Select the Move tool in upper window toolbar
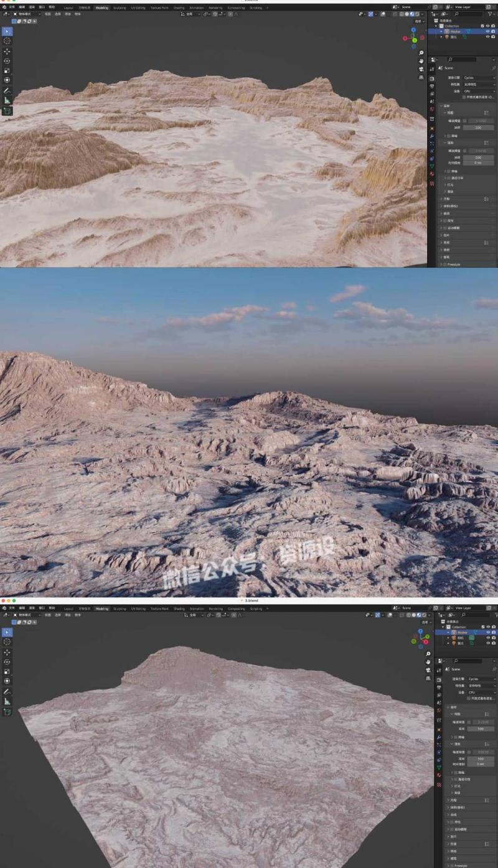The width and height of the screenshot is (498, 868). (x=7, y=51)
